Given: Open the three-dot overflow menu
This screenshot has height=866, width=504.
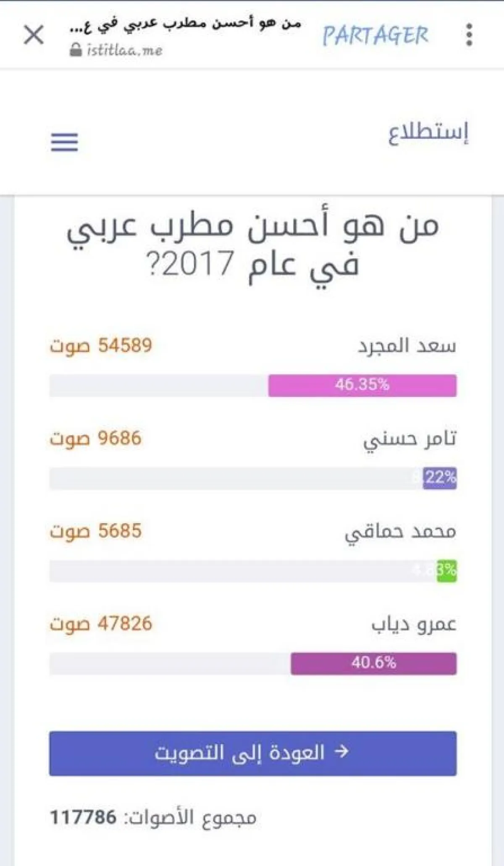Looking at the screenshot, I should tap(469, 34).
